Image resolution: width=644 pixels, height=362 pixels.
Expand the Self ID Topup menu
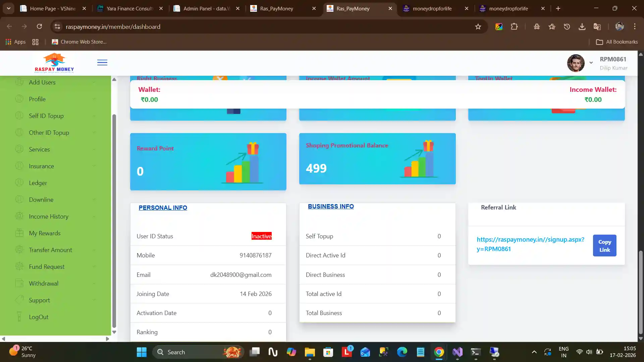[x=46, y=116]
